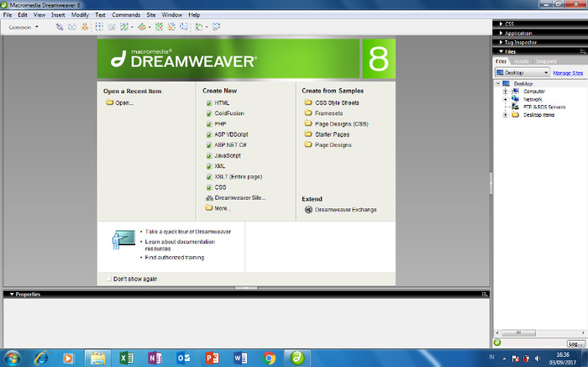Select FTP & RDS Servers in tree
The image size is (588, 367).
(x=544, y=107)
